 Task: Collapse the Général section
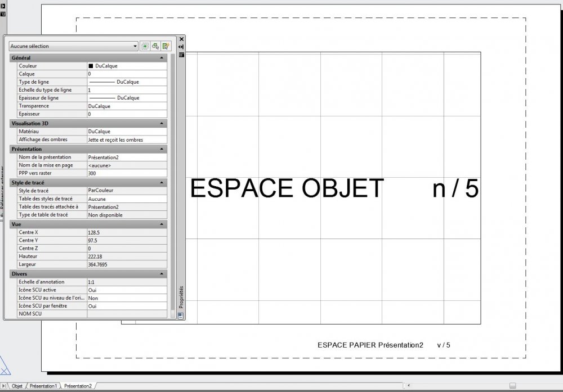tap(162, 58)
